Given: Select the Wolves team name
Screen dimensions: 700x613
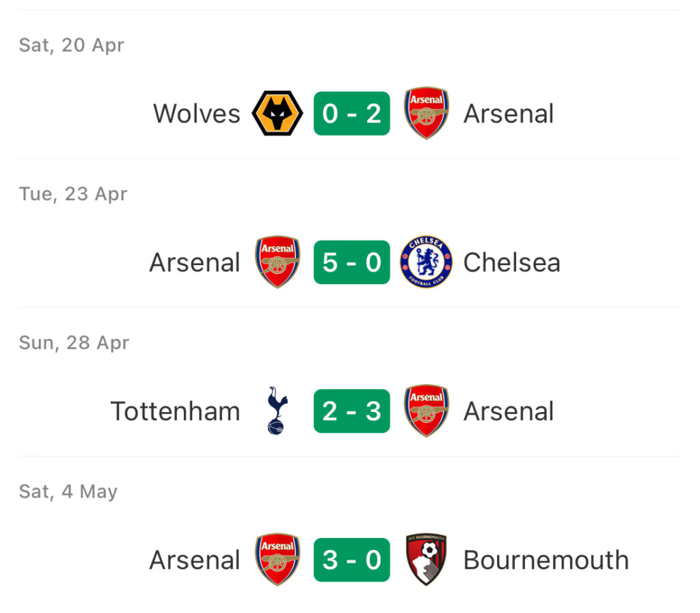Looking at the screenshot, I should pyautogui.click(x=197, y=113).
